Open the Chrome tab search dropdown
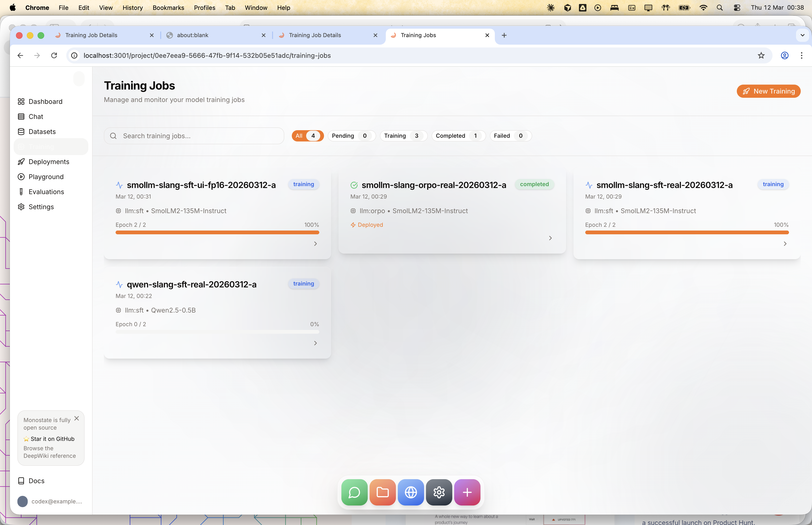 [x=802, y=35]
